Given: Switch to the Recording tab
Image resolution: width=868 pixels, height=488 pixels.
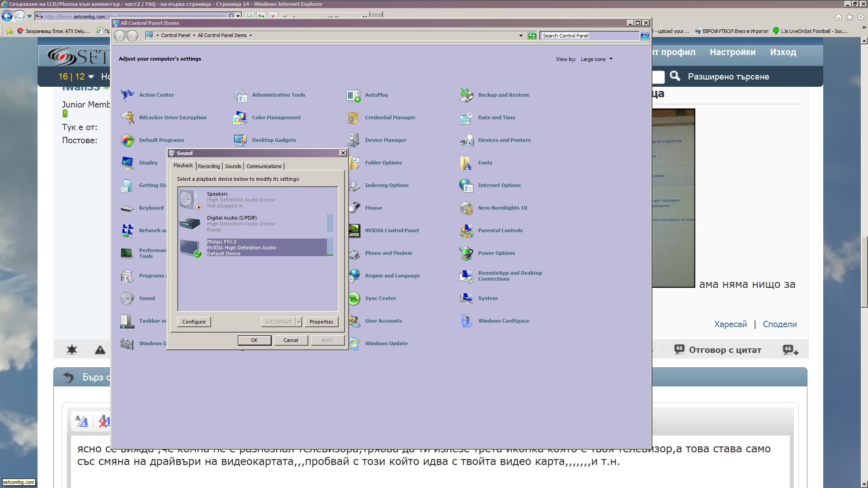Looking at the screenshot, I should 209,166.
